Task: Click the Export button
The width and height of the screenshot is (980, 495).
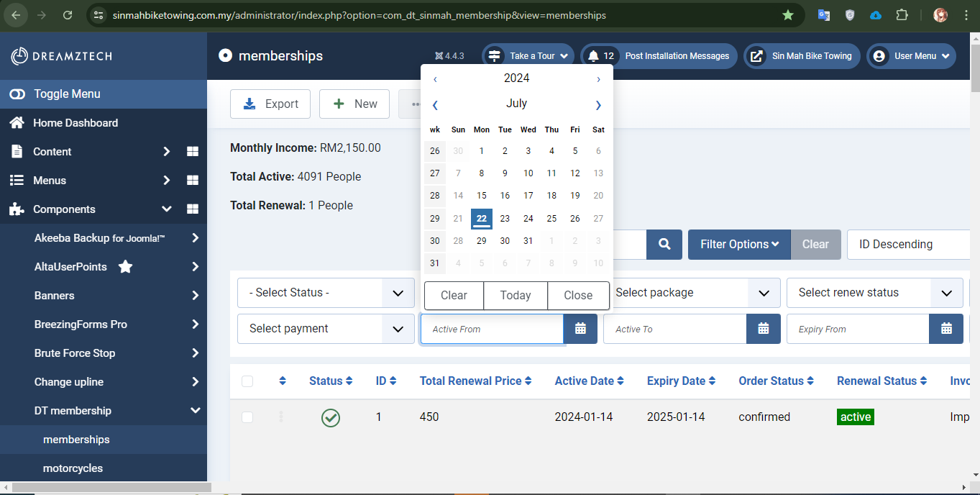Action: point(270,104)
